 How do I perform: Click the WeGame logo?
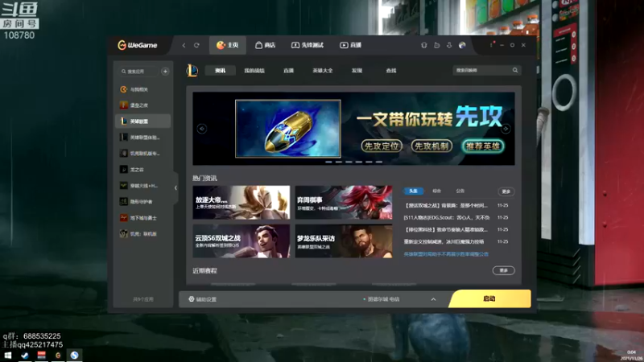(137, 45)
